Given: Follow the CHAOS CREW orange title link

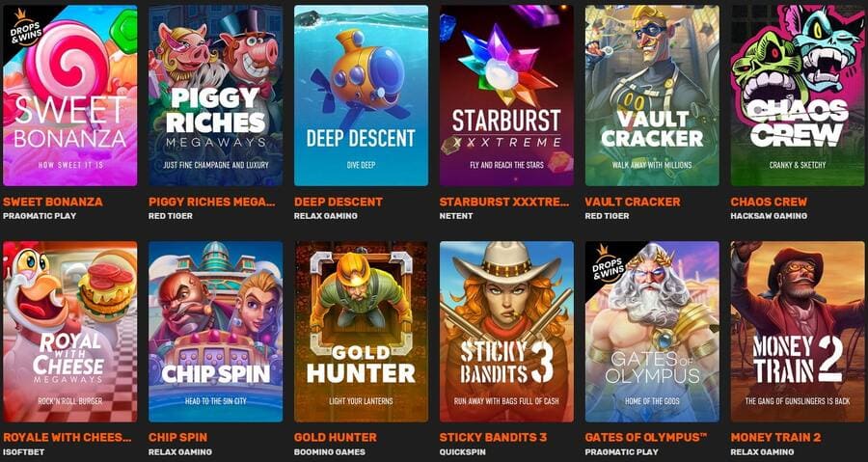Looking at the screenshot, I should point(769,202).
